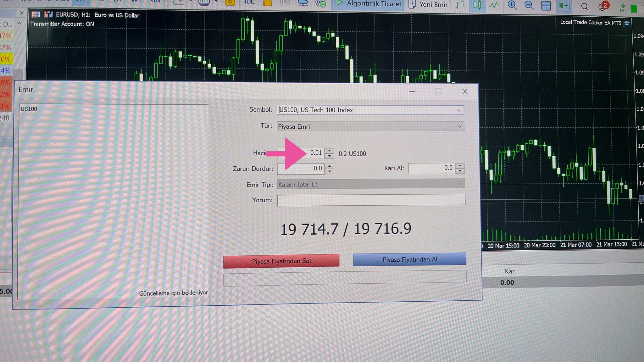The height and width of the screenshot is (362, 644).
Task: Decrease Karı Al with down arrow
Action: click(460, 171)
